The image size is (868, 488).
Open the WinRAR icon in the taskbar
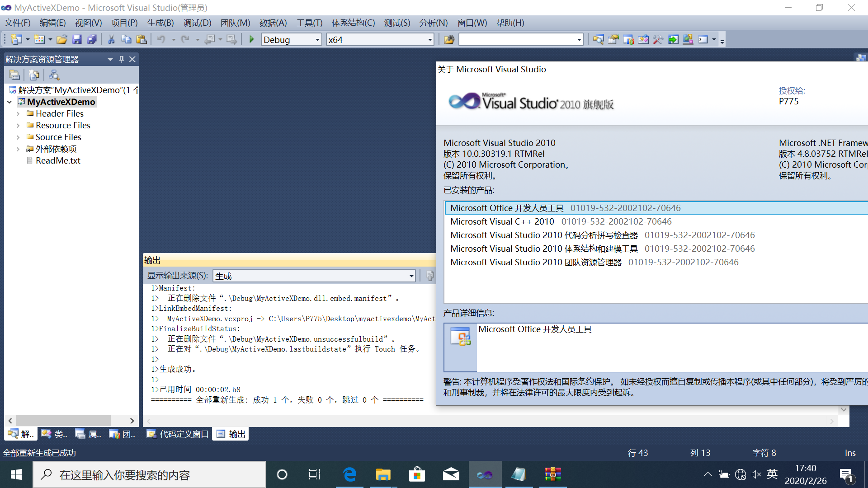point(552,474)
